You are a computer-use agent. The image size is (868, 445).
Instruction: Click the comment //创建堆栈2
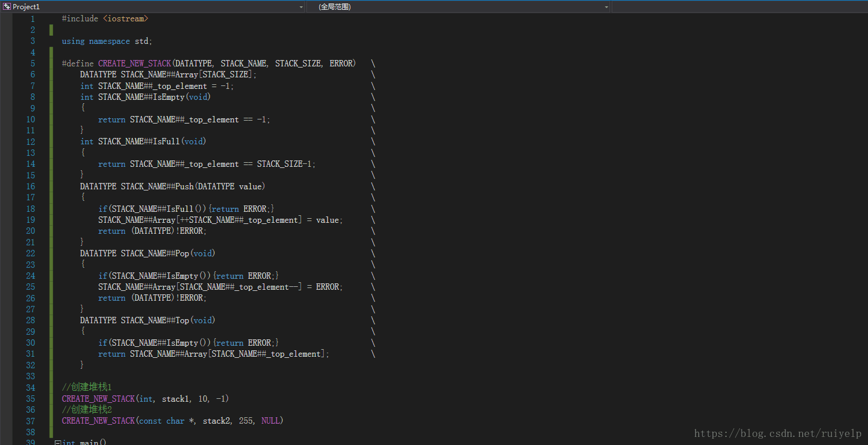pyautogui.click(x=87, y=409)
